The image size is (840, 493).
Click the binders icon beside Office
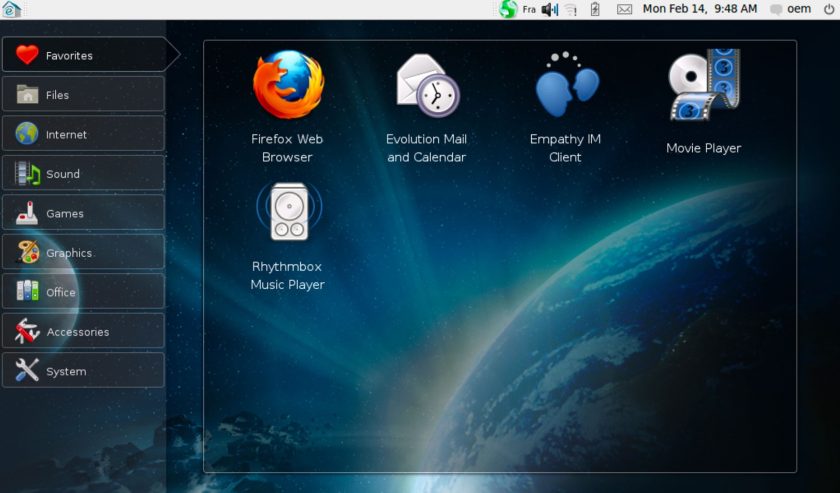pos(27,291)
